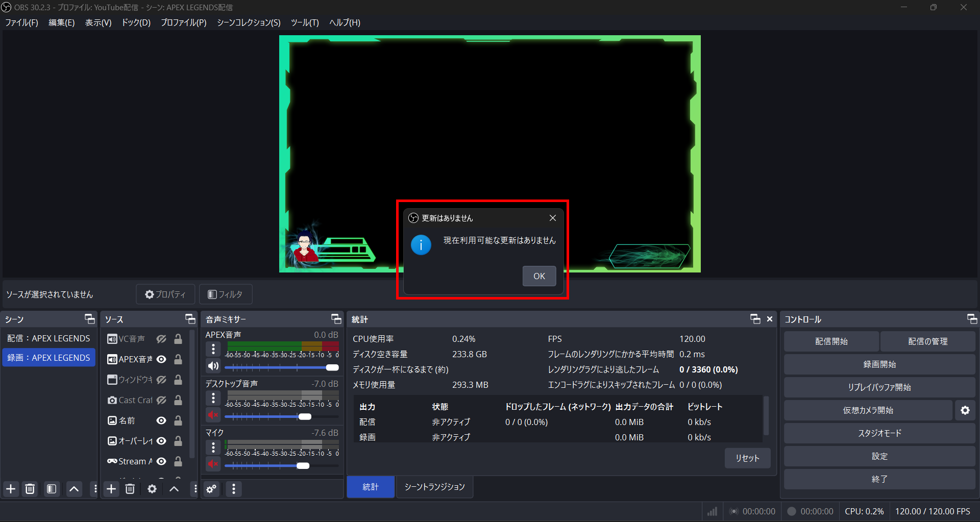
Task: Open デスクトップ音声 mixer options menu
Action: 213,398
